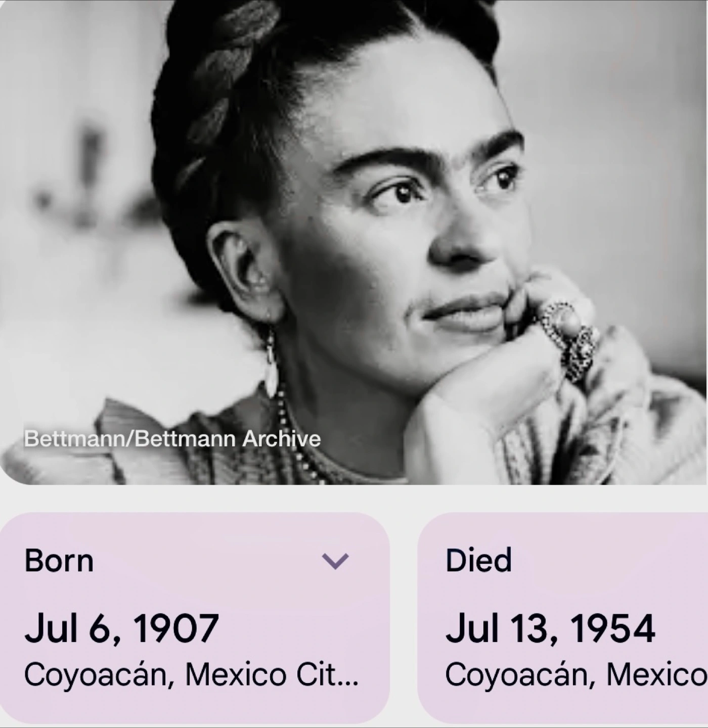Click the gray gap between photo and cards
708x728 pixels.
tap(354, 498)
